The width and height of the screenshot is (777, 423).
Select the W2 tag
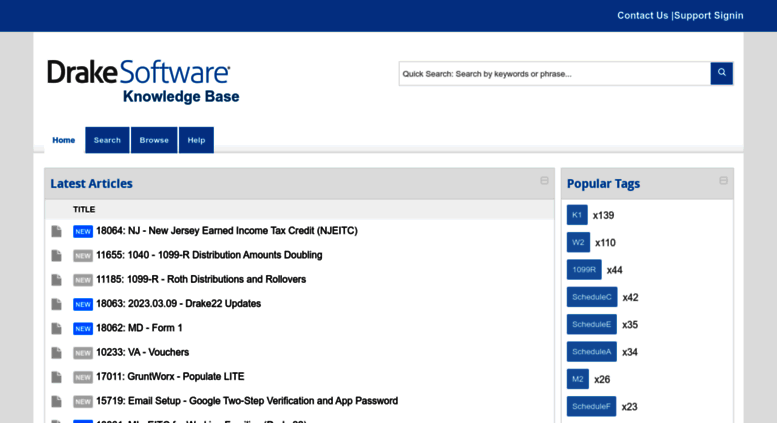point(578,242)
